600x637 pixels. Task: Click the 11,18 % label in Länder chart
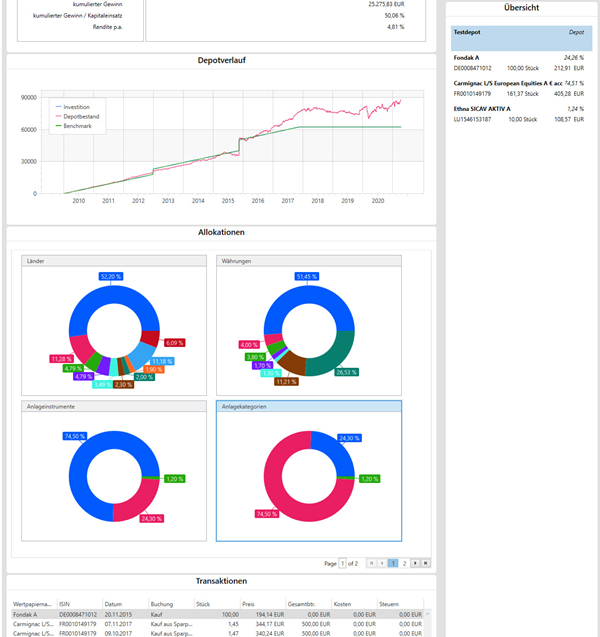[x=162, y=361]
